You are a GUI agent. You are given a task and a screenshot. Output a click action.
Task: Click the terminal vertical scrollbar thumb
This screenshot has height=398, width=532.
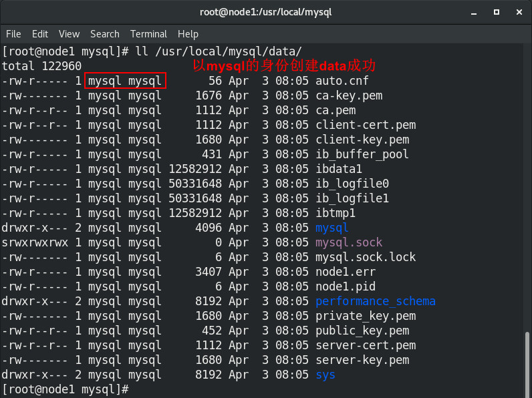point(527,365)
